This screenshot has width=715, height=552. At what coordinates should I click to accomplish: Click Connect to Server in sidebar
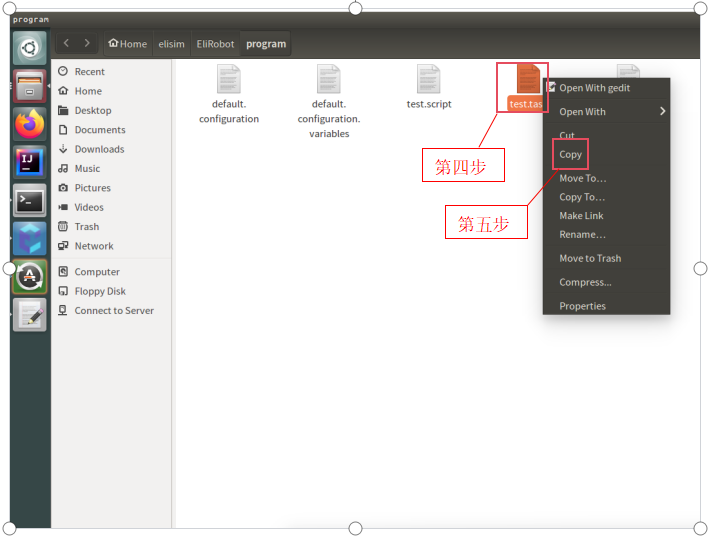click(114, 310)
